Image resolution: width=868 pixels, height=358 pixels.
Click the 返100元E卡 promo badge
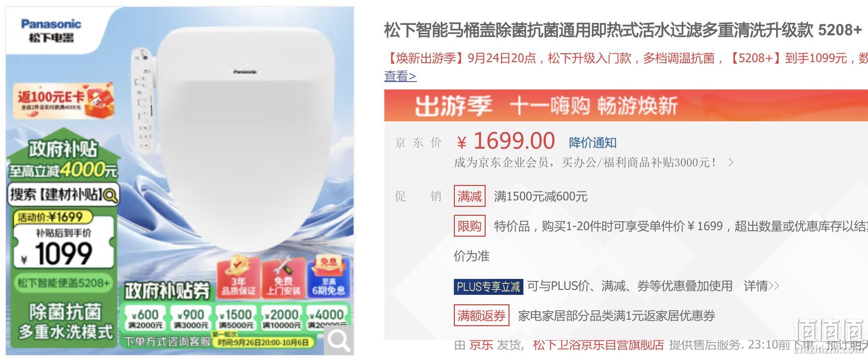pos(64,100)
